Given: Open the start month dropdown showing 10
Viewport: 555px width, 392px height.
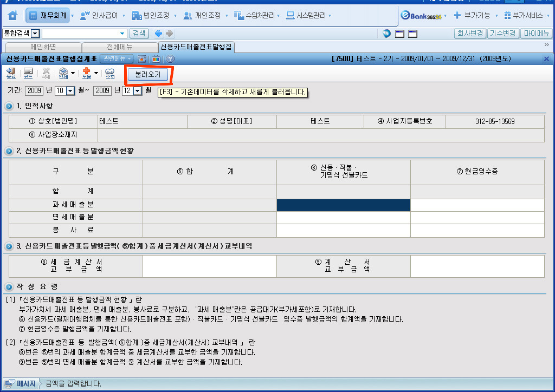Looking at the screenshot, I should click(x=70, y=91).
